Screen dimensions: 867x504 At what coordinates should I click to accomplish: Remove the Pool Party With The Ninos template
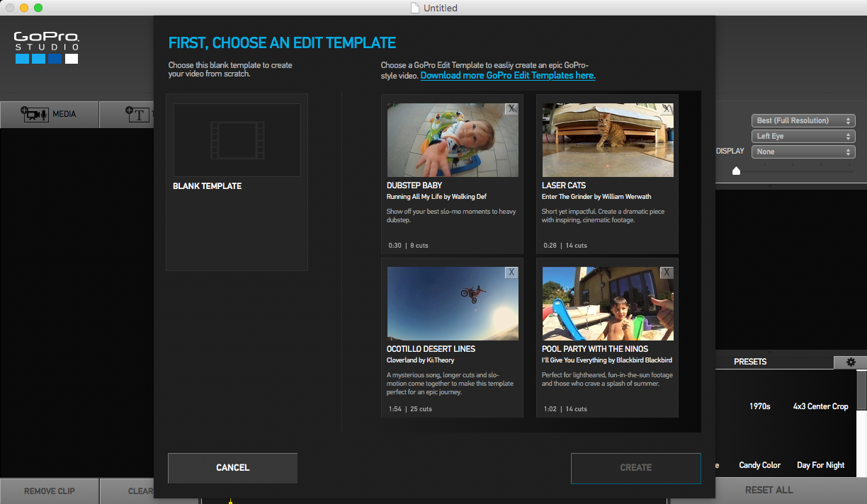(667, 272)
